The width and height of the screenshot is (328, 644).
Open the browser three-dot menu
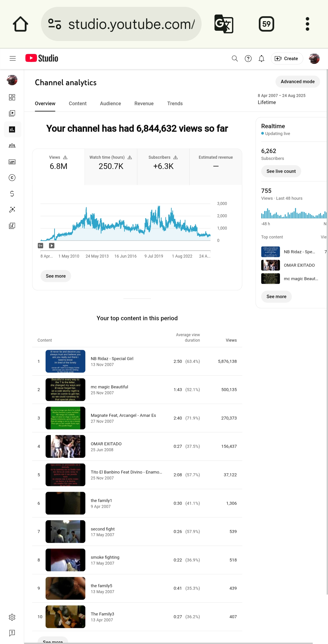[x=307, y=24]
